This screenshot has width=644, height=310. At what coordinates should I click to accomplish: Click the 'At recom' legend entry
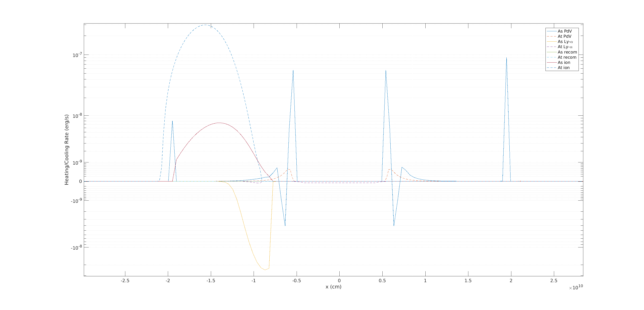coord(567,57)
